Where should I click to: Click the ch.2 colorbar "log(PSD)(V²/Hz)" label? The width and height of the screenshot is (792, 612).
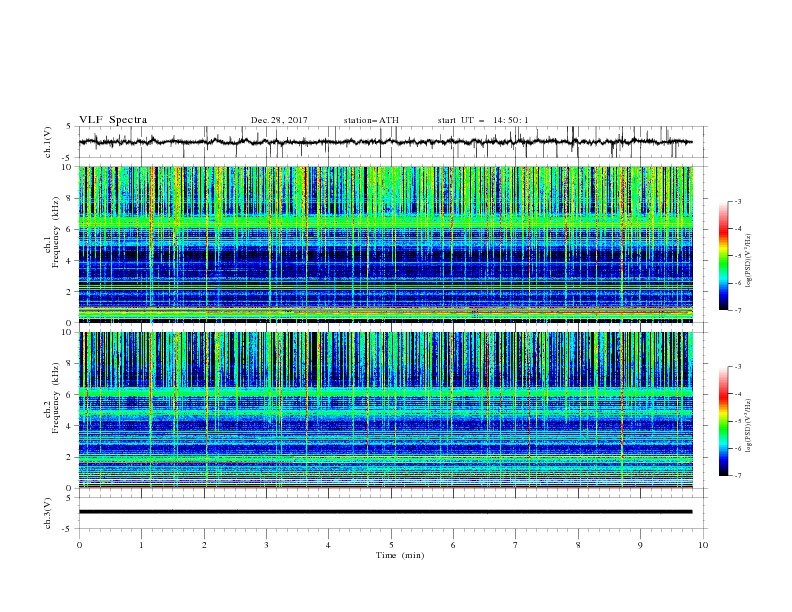pos(748,425)
